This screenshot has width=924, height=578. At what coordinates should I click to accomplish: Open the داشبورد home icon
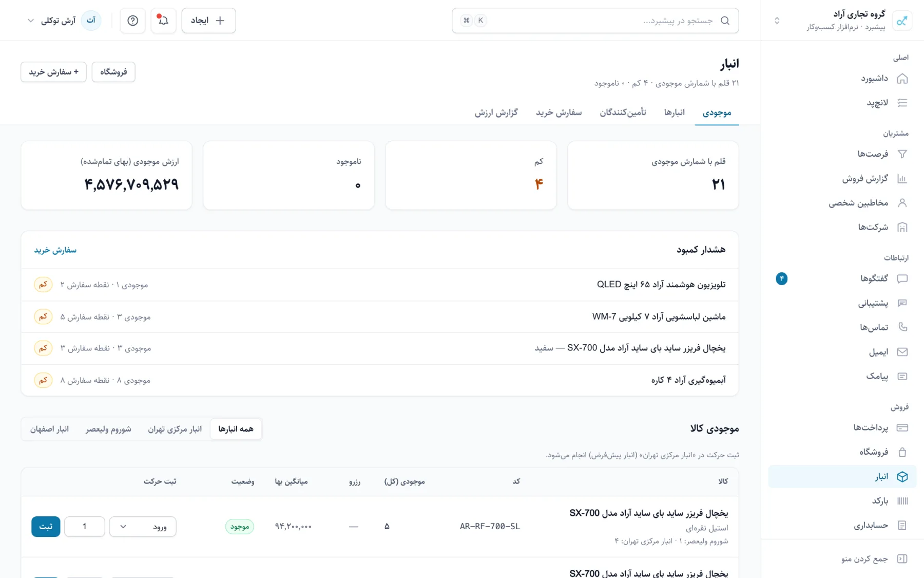pos(902,79)
